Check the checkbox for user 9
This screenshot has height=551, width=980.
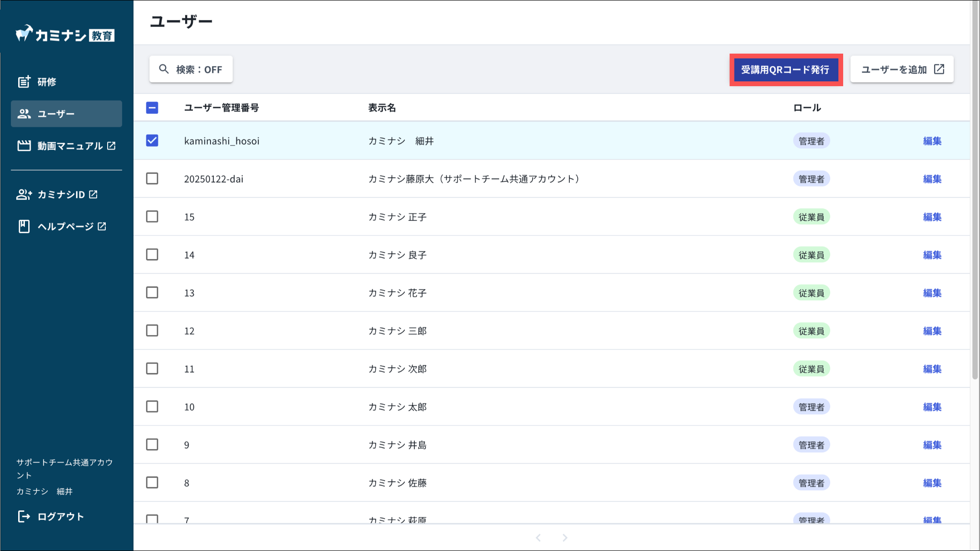[x=152, y=445]
